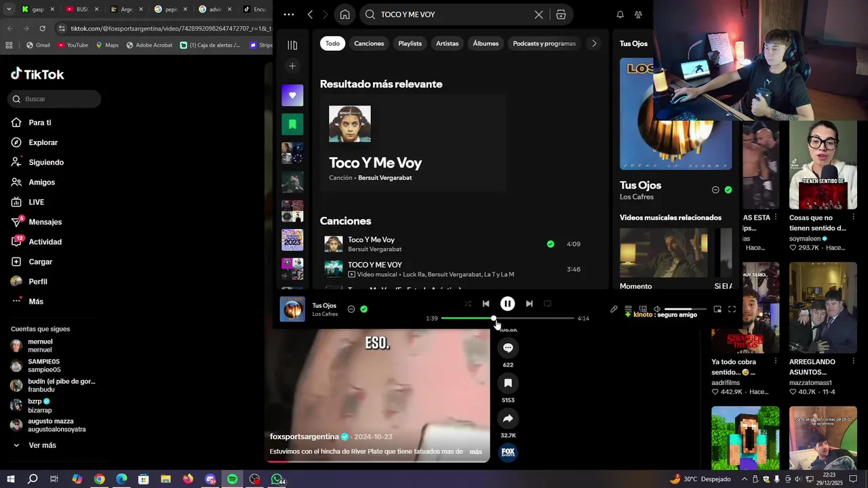This screenshot has height=488, width=868.
Task: Toggle saved checkmark on Toco Y Me Voy row
Action: (x=550, y=244)
